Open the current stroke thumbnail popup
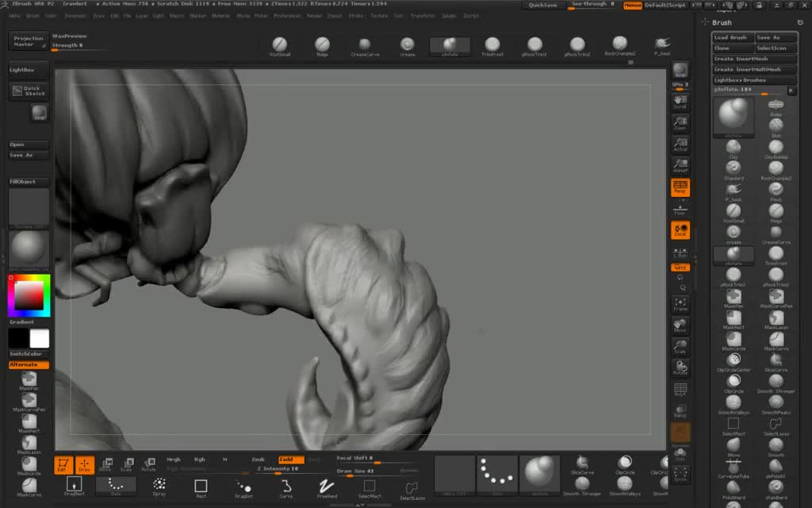The image size is (812, 508). [497, 475]
